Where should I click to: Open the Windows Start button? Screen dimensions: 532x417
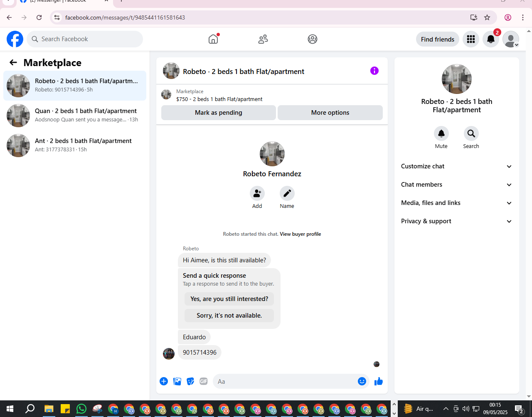[x=10, y=409]
